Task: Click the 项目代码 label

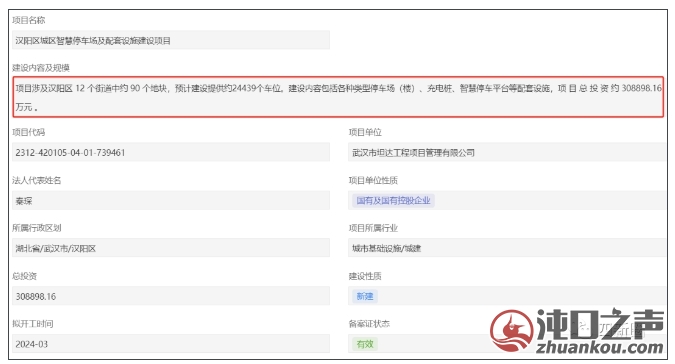Action: (28, 132)
